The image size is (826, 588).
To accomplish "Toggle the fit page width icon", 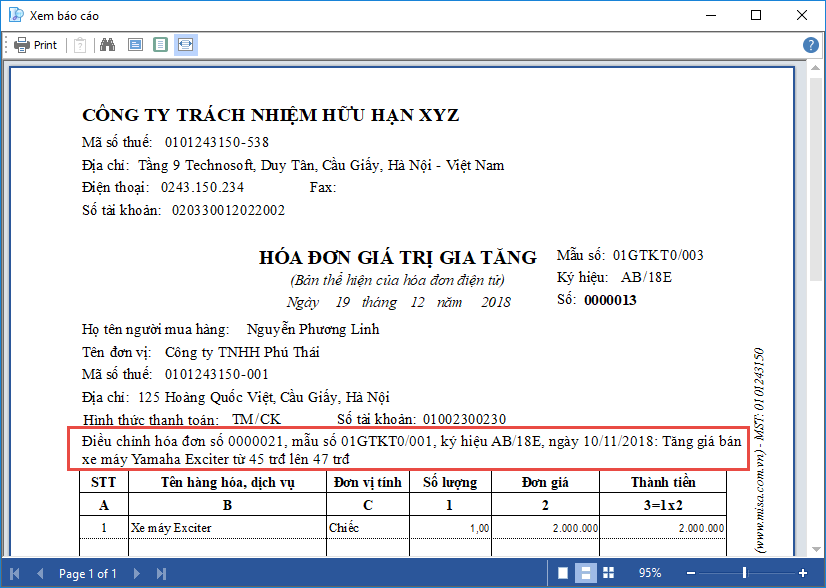I will click(185, 45).
